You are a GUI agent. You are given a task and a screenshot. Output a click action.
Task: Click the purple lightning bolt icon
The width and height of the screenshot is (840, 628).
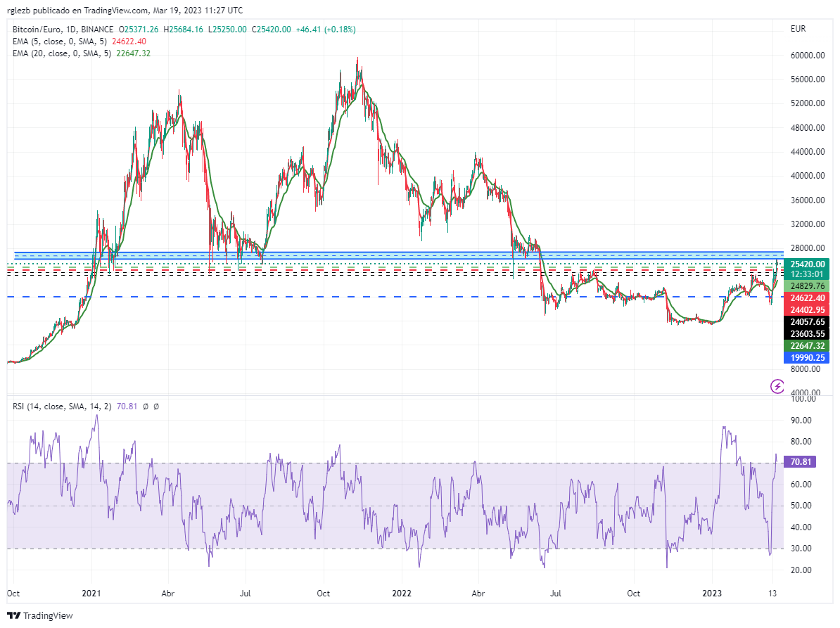(777, 385)
